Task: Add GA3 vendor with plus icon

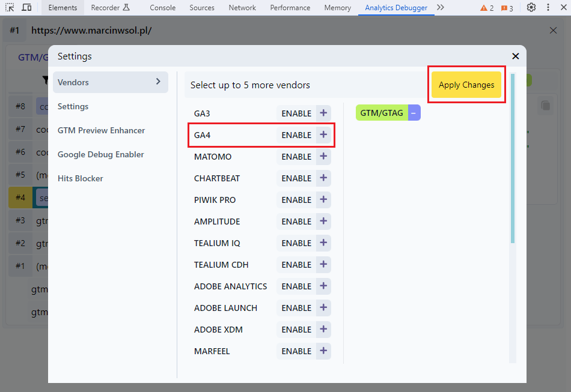Action: 323,113
